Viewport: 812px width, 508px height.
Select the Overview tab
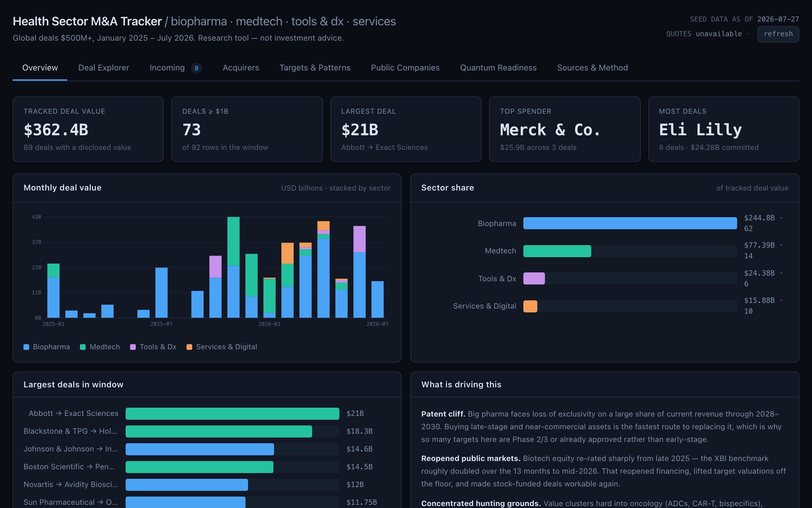[40, 68]
